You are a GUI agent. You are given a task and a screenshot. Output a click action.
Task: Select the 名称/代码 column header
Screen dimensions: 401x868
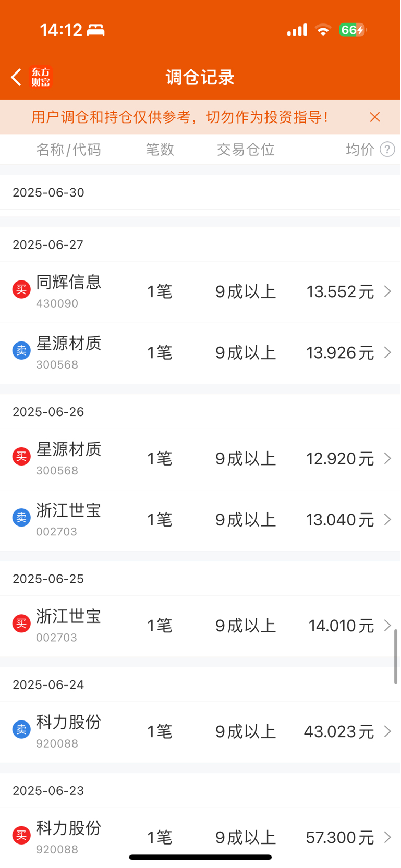point(68,150)
